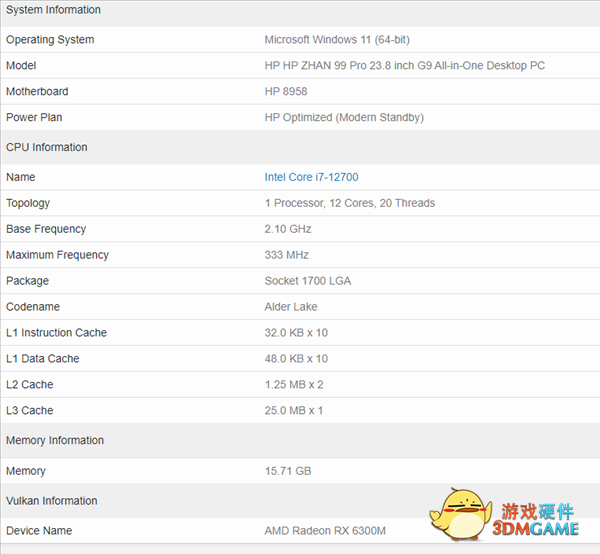The image size is (600, 554).
Task: Click the L1 Instruction Cache label
Action: [56, 333]
